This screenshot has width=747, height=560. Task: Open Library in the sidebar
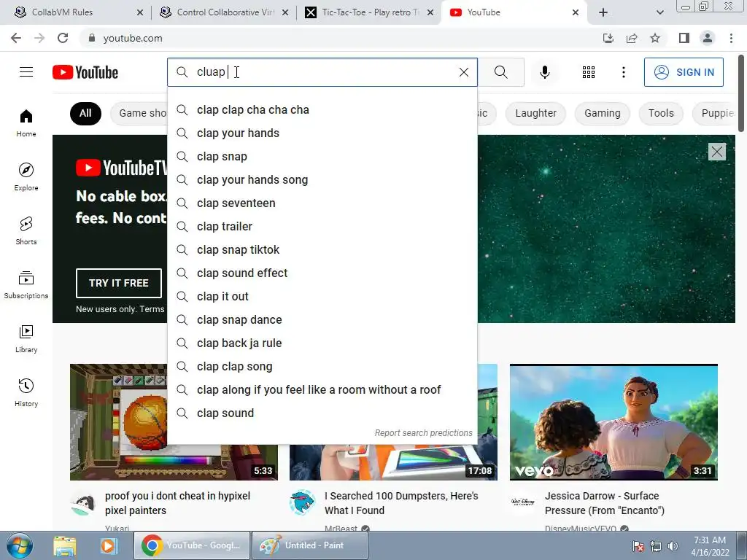tap(26, 338)
